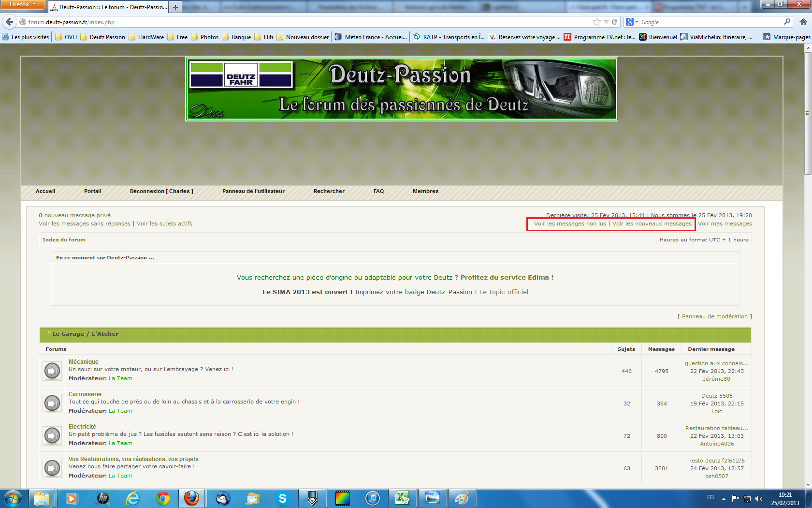Screen dimensions: 812x508
Task: Open Portail in forum navigation
Action: coord(92,191)
